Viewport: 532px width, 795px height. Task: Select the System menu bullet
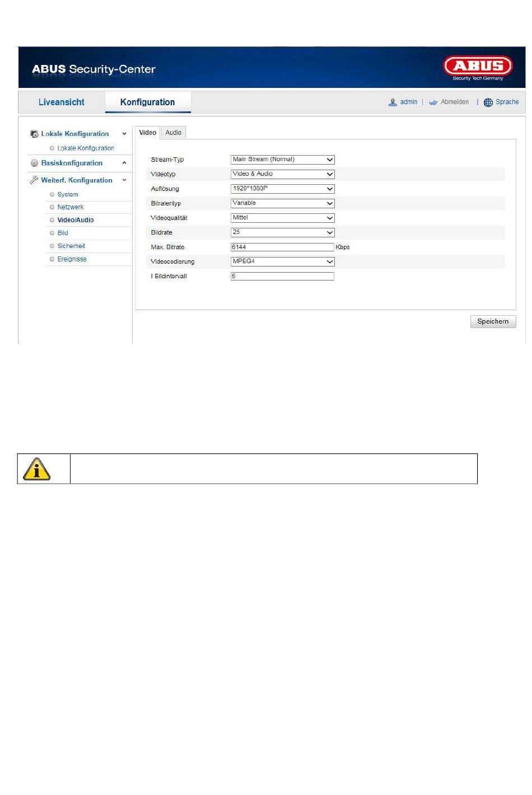(x=52, y=195)
